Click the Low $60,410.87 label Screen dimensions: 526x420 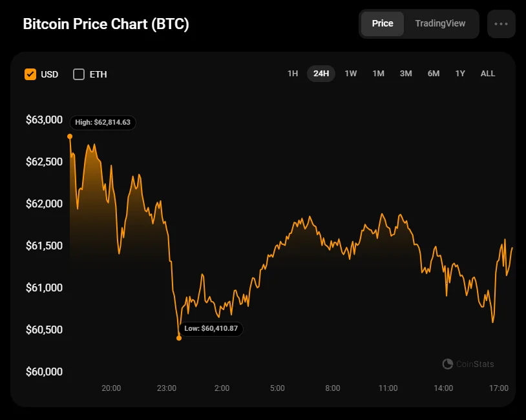211,328
